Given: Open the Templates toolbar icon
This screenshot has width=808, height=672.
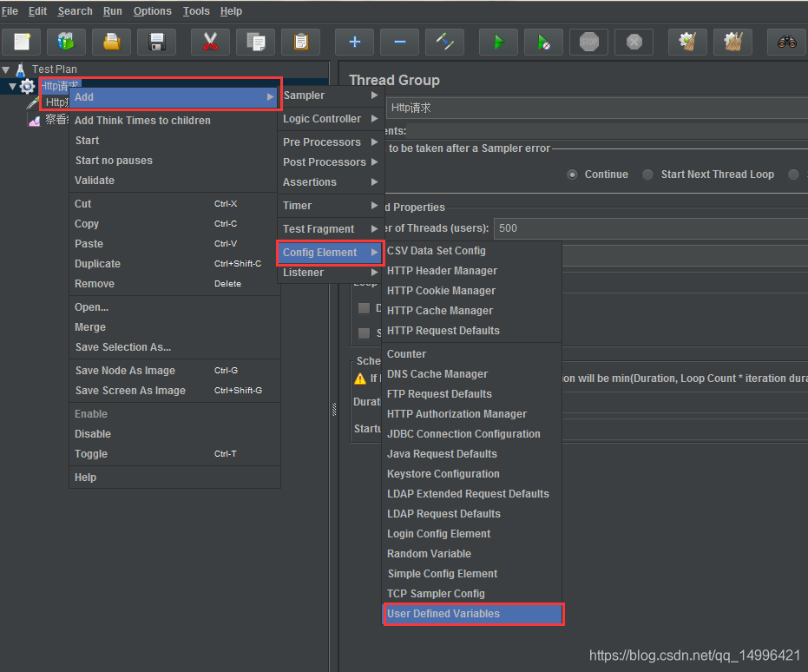Looking at the screenshot, I should pos(66,42).
